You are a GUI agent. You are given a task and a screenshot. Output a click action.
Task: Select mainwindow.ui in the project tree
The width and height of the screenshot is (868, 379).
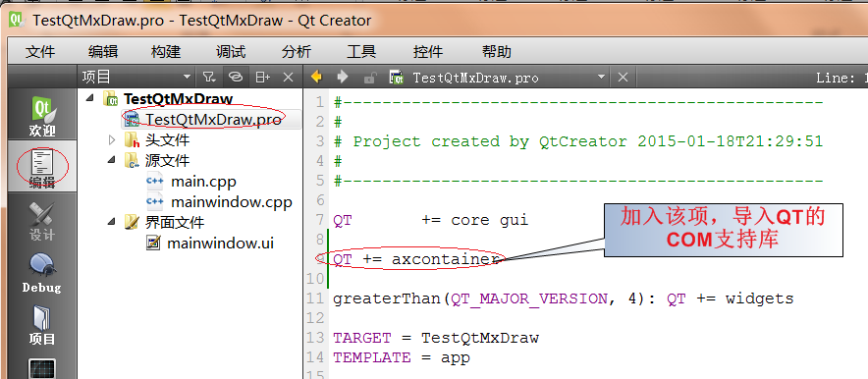220,243
